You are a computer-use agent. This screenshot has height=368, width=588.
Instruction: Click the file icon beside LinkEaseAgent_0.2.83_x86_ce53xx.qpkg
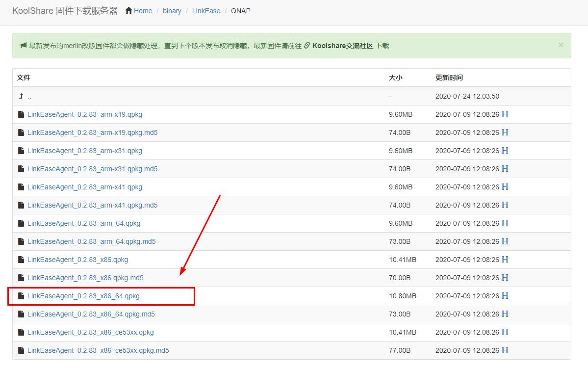[21, 332]
